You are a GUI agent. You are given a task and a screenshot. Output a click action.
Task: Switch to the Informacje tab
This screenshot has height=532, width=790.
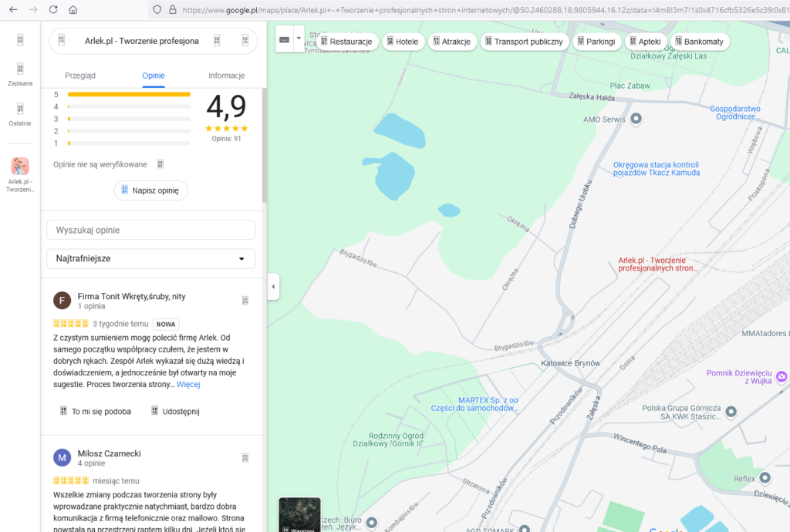(227, 76)
